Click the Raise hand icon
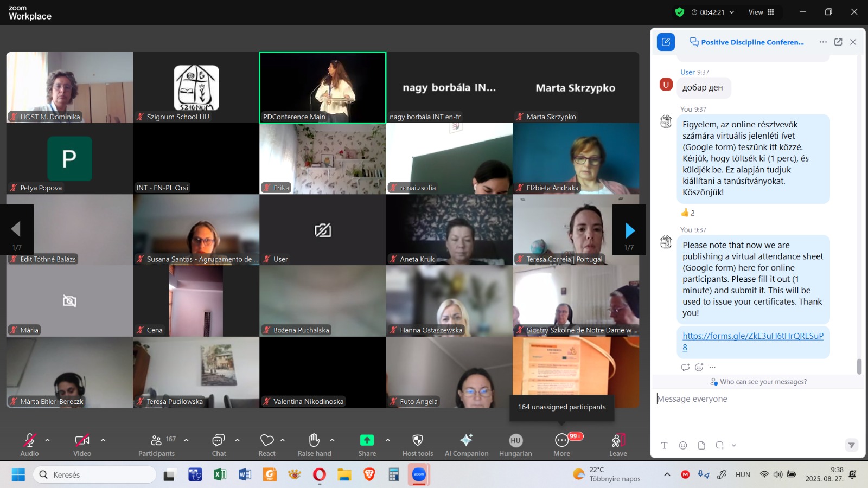 pos(314,440)
